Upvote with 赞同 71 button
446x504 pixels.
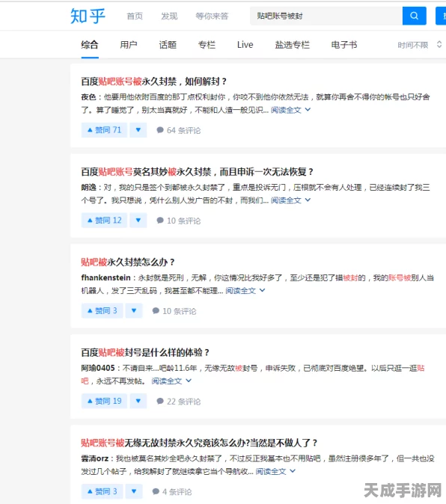[104, 130]
